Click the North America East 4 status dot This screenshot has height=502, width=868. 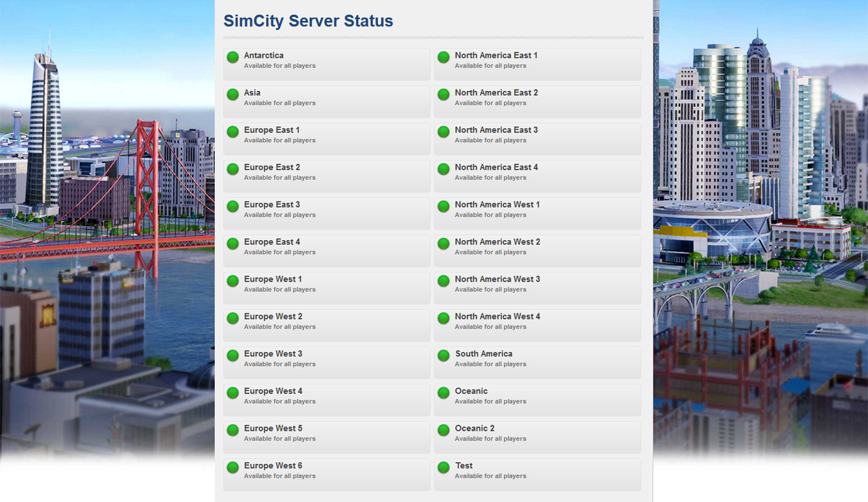point(443,169)
